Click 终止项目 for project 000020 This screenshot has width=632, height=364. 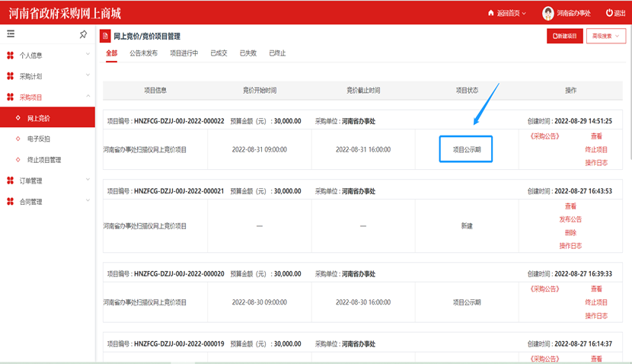pyautogui.click(x=596, y=302)
